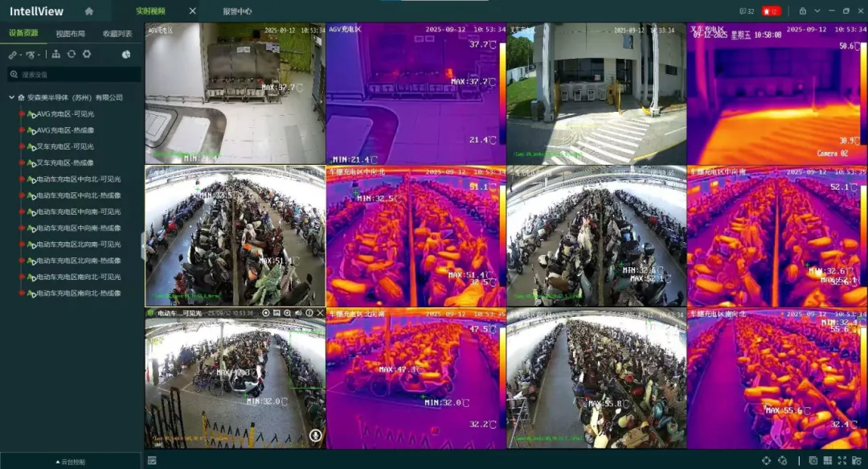This screenshot has height=469, width=868.
Task: Click the 搜索设备 search input field
Action: [x=76, y=74]
